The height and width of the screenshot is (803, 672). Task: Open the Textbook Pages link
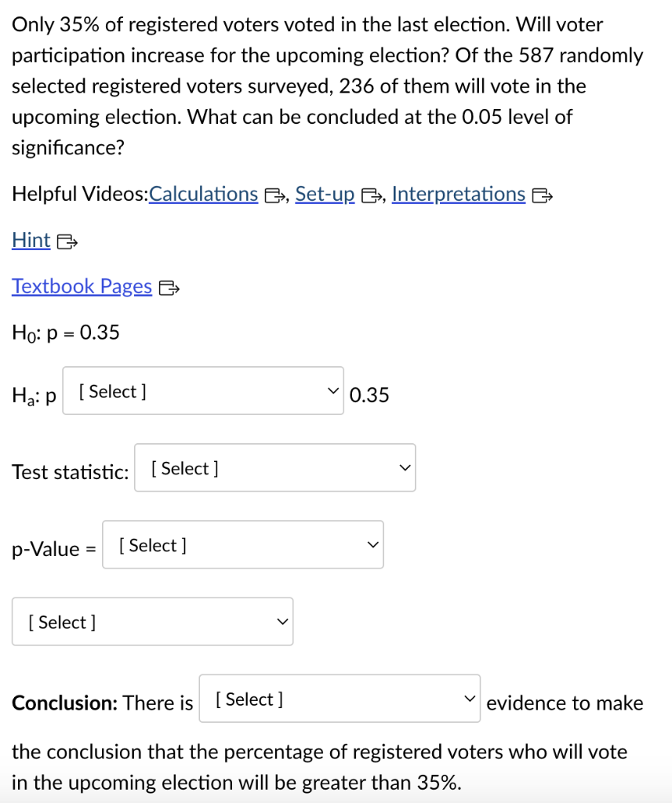click(82, 286)
